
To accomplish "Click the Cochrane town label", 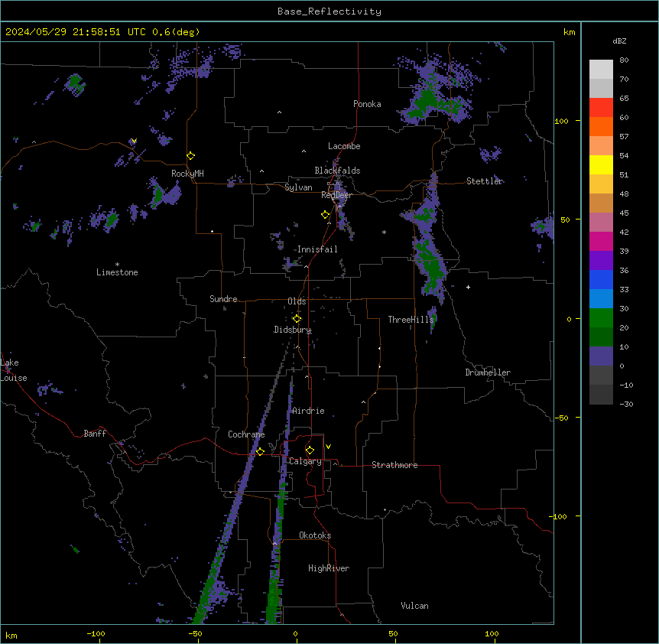I will (246, 434).
